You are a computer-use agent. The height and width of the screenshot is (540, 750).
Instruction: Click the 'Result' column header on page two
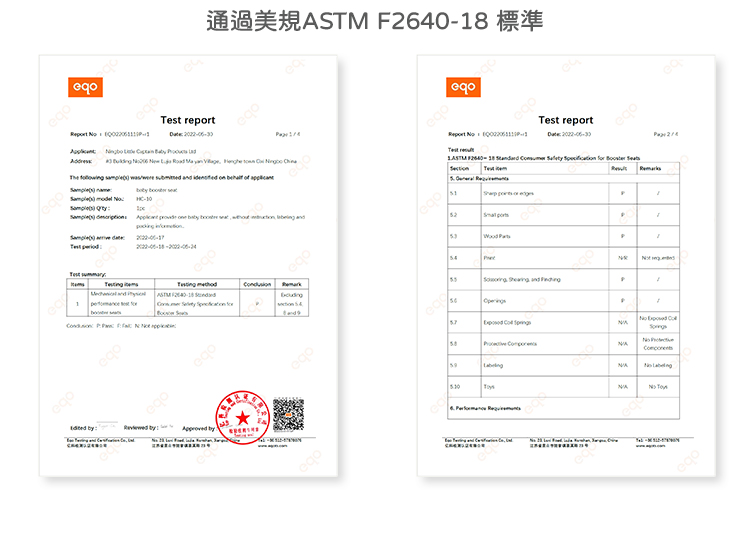coord(619,168)
